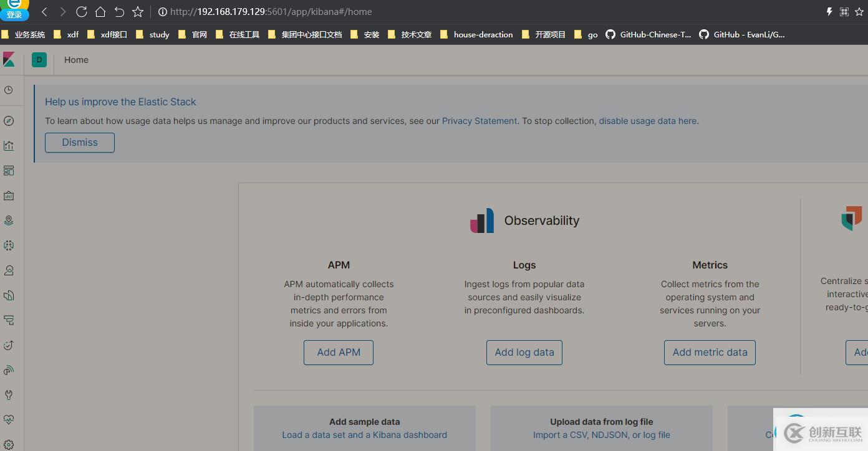Screen dimensions: 868x451
Task: Import a CSV, NDJSON, or log file
Action: tap(602, 435)
